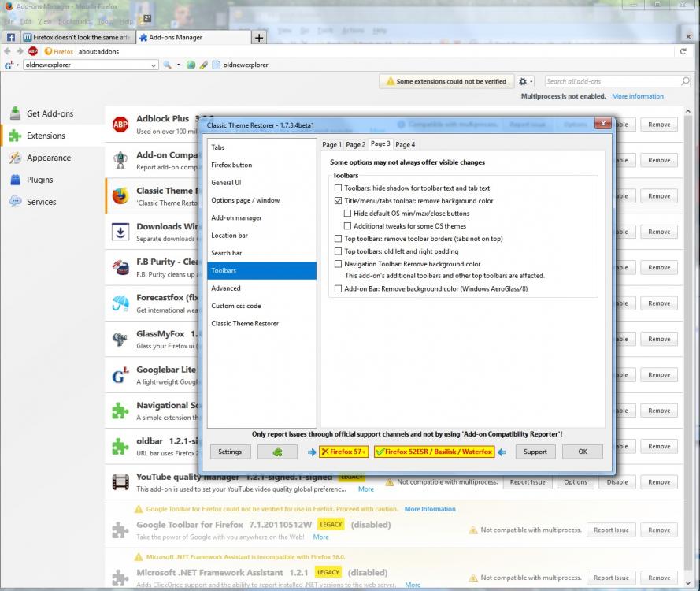Click the Googlebar search magnifier icon
Viewport: 700px width, 591px height.
pos(167,65)
